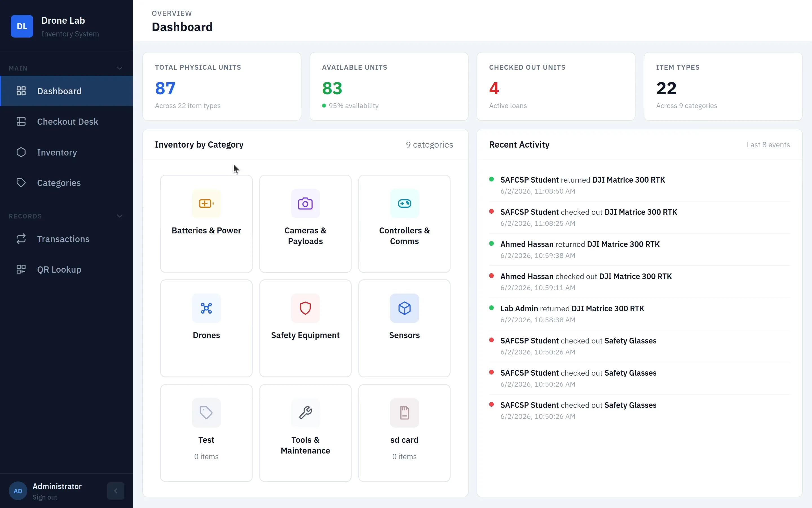
Task: Collapse the RECORDS sidebar section
Action: pos(120,216)
